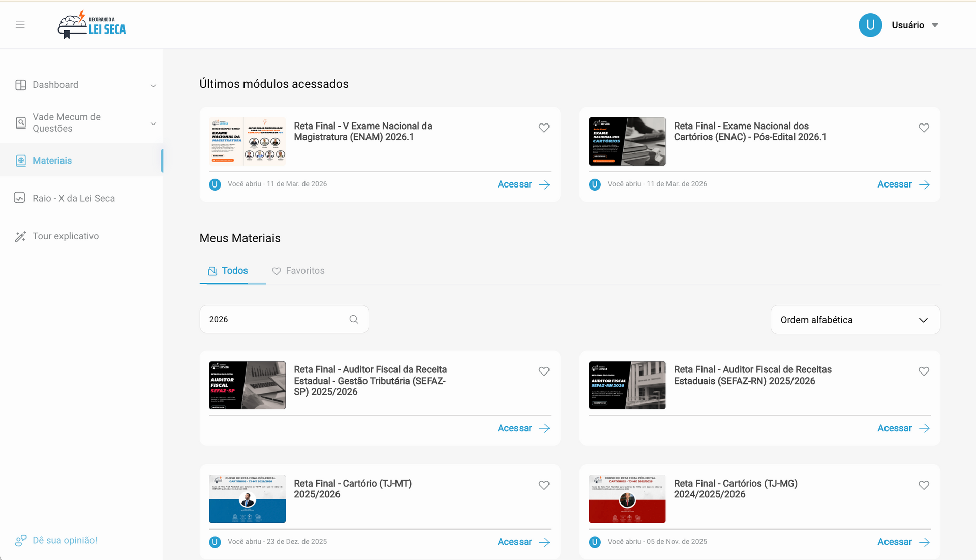976x560 pixels.
Task: Favorite the SEFAZ-SP Auditor Fiscal material
Action: pyautogui.click(x=544, y=371)
